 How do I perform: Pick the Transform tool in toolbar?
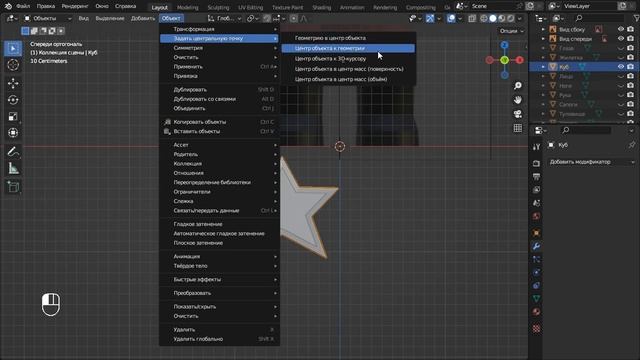[x=13, y=133]
